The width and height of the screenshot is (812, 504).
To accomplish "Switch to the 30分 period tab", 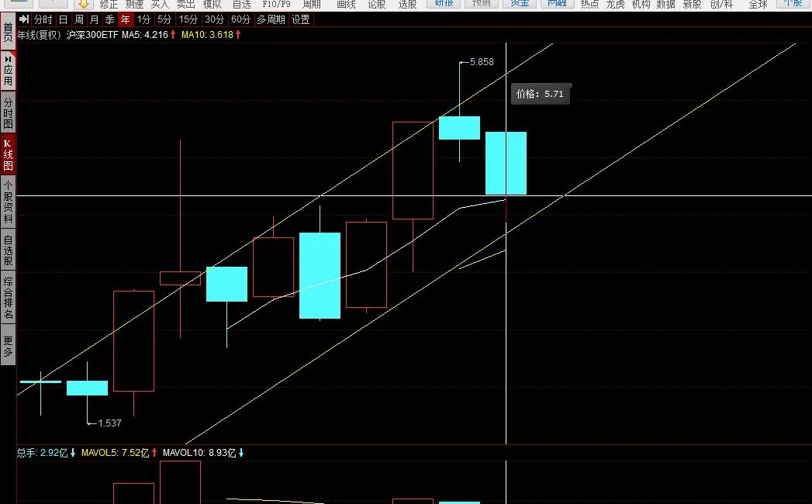I will pyautogui.click(x=214, y=19).
